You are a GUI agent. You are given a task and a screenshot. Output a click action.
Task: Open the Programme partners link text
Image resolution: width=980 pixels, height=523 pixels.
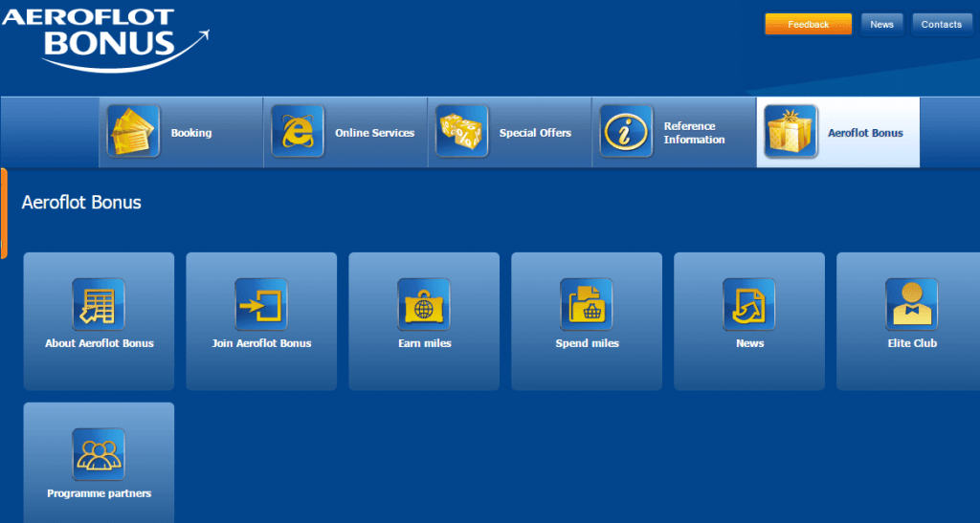99,493
